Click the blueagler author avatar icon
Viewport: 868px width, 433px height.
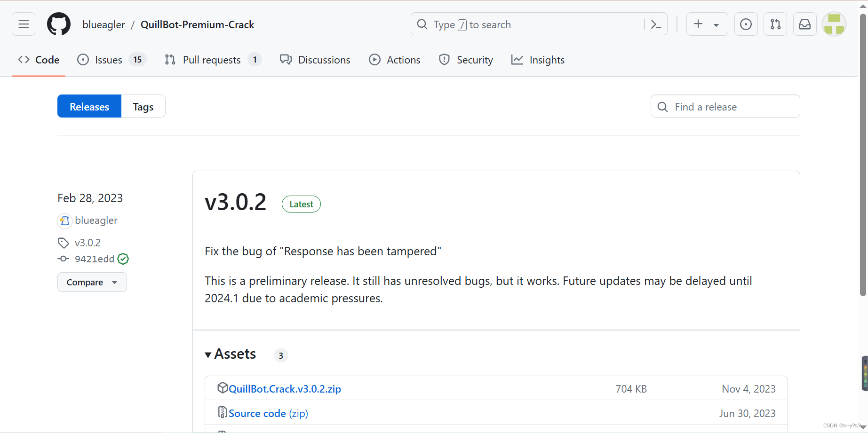click(64, 220)
